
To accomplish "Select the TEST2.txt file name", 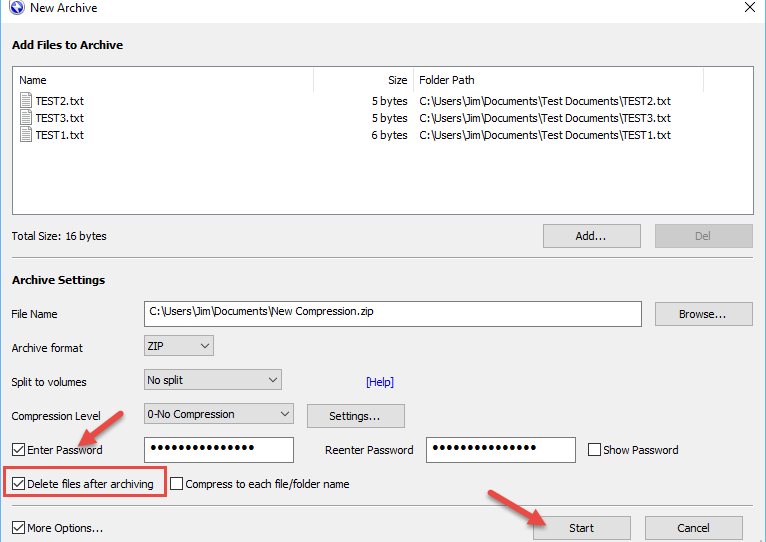I will click(60, 101).
